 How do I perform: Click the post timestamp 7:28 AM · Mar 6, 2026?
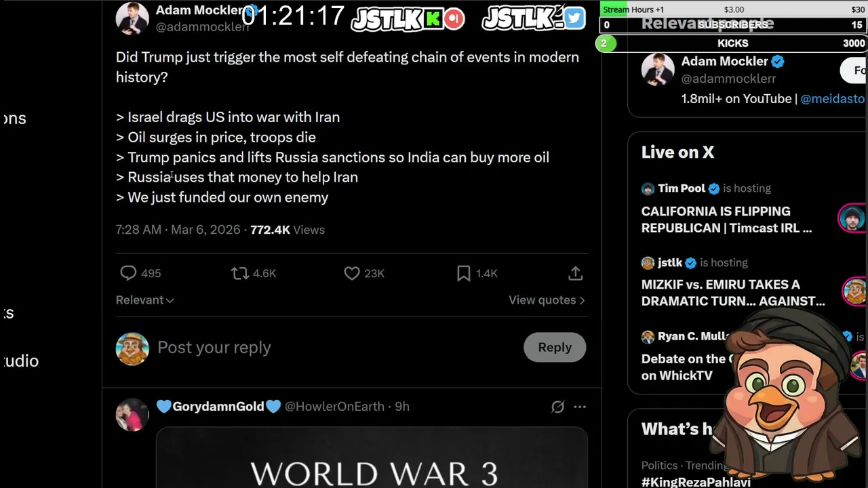pos(178,230)
